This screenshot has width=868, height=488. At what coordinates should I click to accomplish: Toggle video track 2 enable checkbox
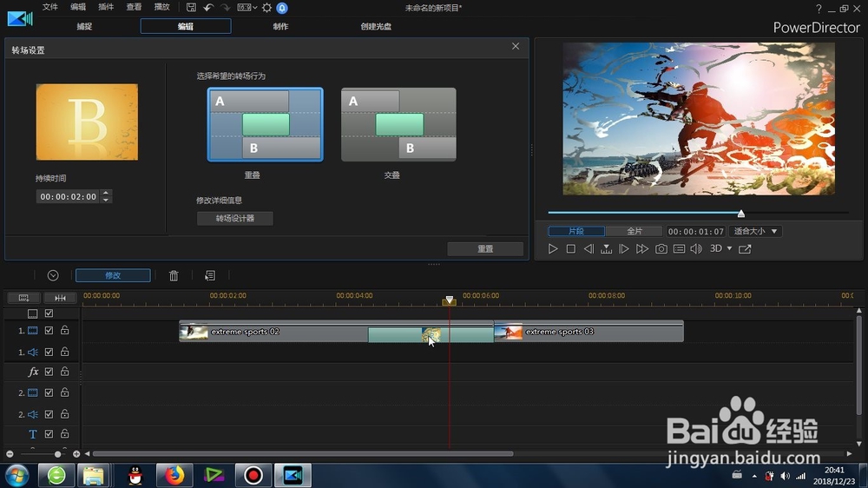tap(49, 392)
